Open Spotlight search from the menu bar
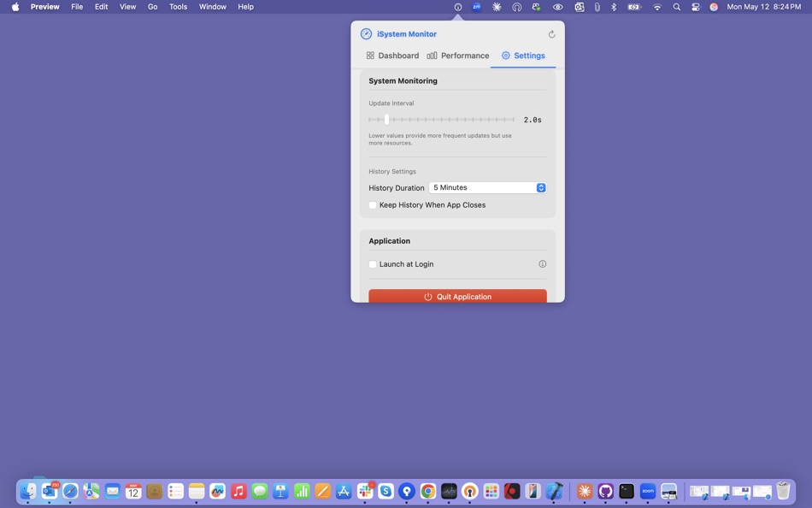This screenshot has height=508, width=812. [676, 7]
